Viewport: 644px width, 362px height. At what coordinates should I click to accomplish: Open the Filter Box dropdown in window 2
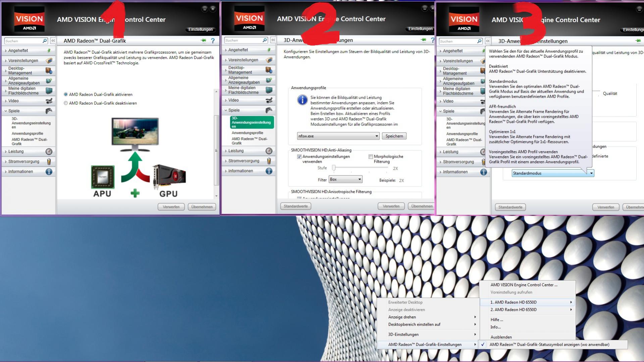point(345,179)
